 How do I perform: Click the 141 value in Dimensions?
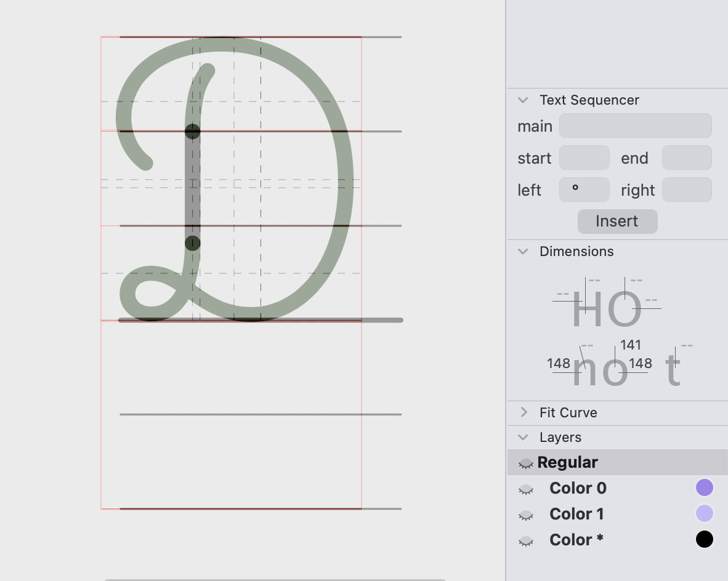tap(631, 345)
